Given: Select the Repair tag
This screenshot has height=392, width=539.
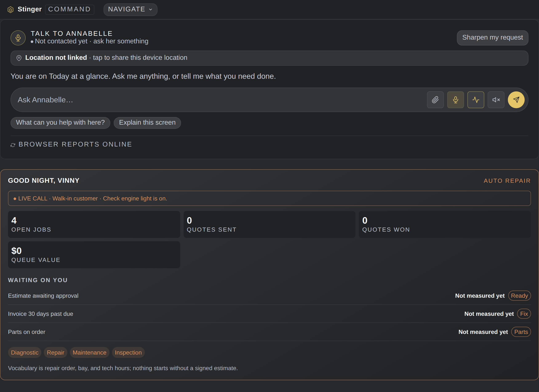Looking at the screenshot, I should point(56,353).
